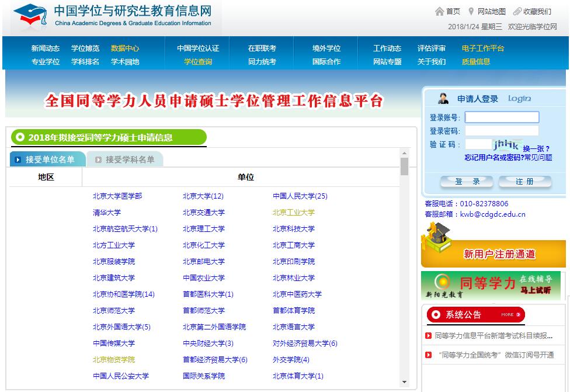Open the 清华大学 link

[107, 213]
